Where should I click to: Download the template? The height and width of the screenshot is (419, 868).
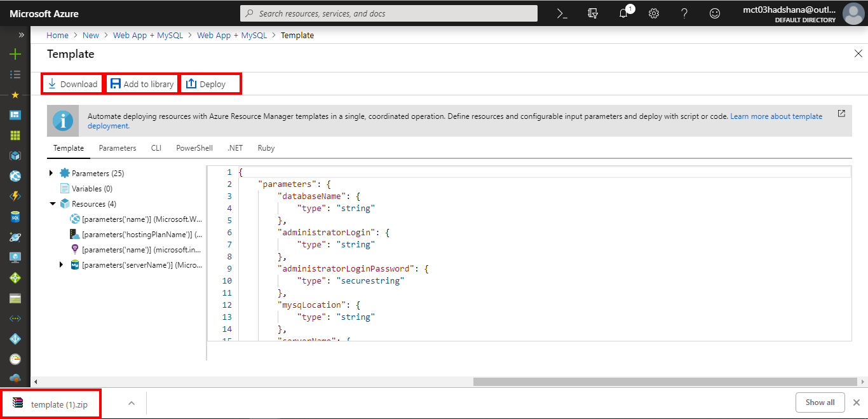tap(72, 84)
